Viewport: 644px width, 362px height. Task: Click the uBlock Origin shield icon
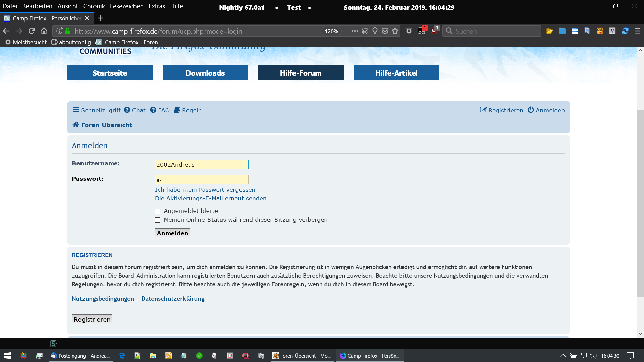tap(434, 31)
